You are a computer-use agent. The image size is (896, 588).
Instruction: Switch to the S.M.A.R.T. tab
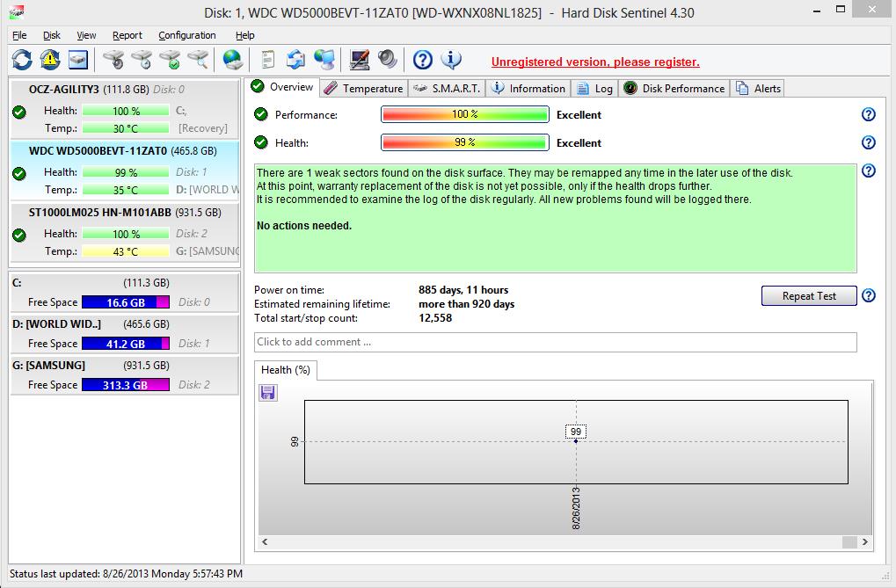[447, 89]
